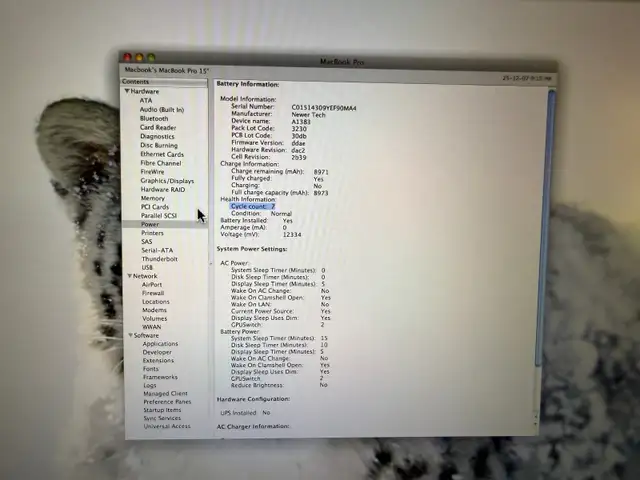Open the Logs entry
Image resolution: width=640 pixels, height=480 pixels.
149,385
